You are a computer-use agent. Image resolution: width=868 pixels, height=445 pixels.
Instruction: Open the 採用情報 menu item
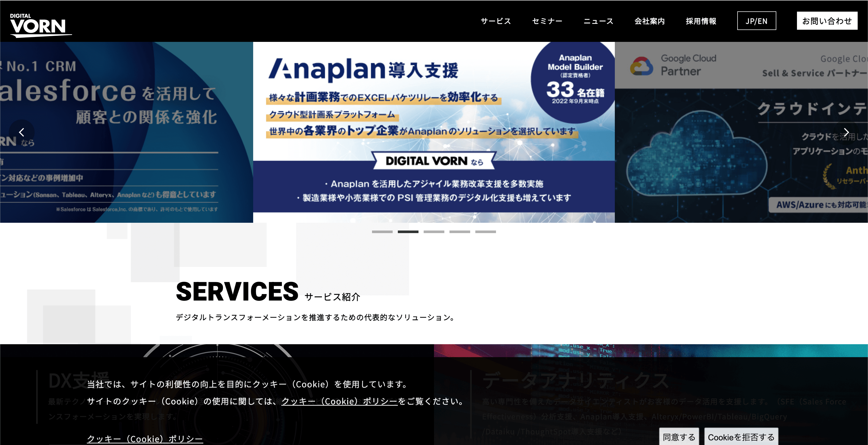click(701, 21)
